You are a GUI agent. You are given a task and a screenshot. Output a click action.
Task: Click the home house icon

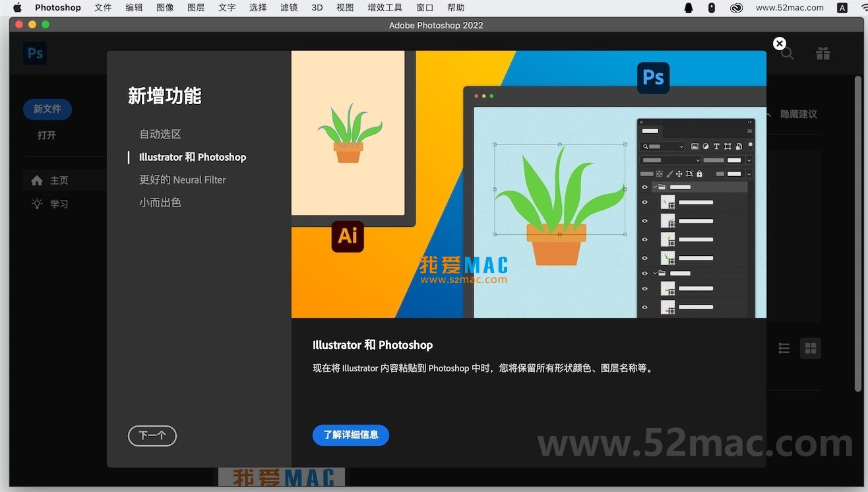coord(37,180)
